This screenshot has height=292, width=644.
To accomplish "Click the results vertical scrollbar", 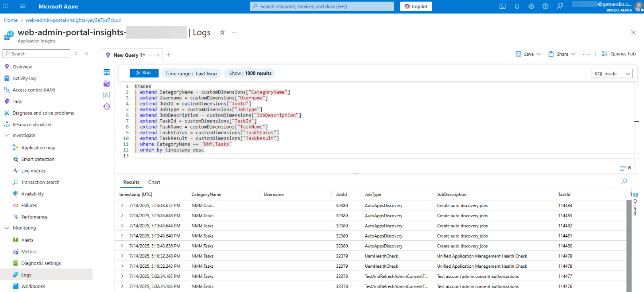I will pyautogui.click(x=629, y=246).
